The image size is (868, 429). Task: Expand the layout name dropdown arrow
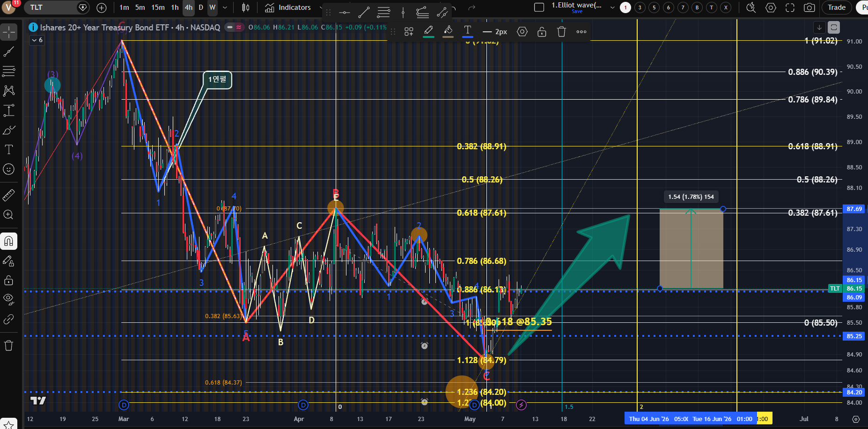[x=612, y=7]
